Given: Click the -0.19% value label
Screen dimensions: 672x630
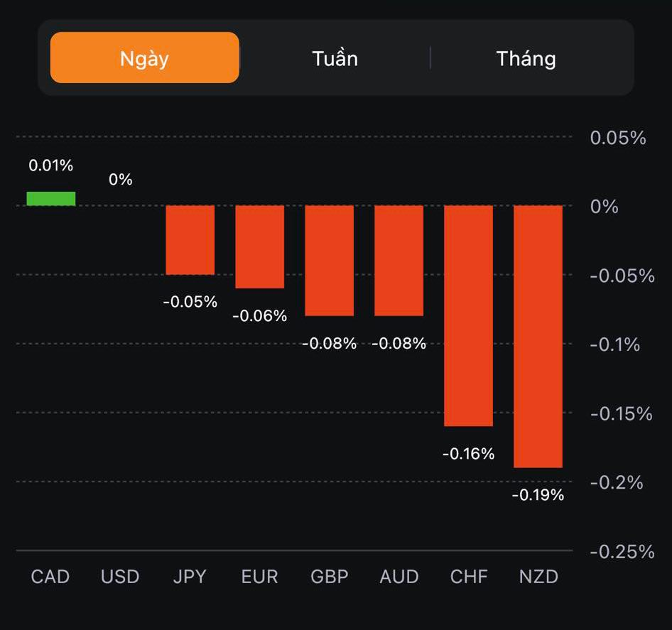Looking at the screenshot, I should (x=538, y=495).
